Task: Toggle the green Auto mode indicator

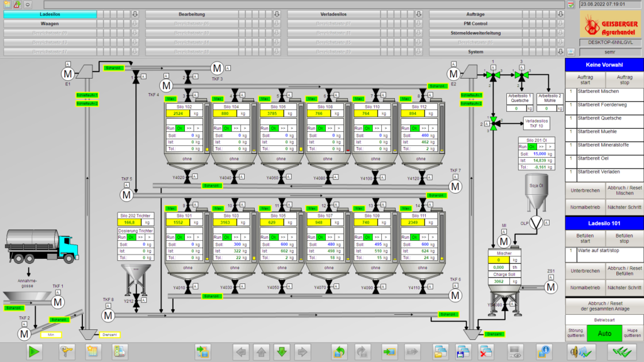Action: [604, 334]
